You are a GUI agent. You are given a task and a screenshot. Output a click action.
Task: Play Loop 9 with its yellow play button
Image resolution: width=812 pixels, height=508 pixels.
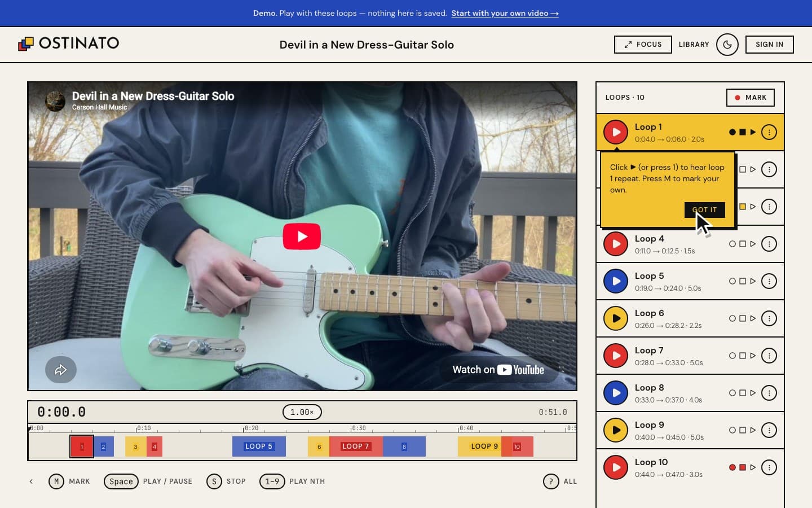pyautogui.click(x=616, y=430)
